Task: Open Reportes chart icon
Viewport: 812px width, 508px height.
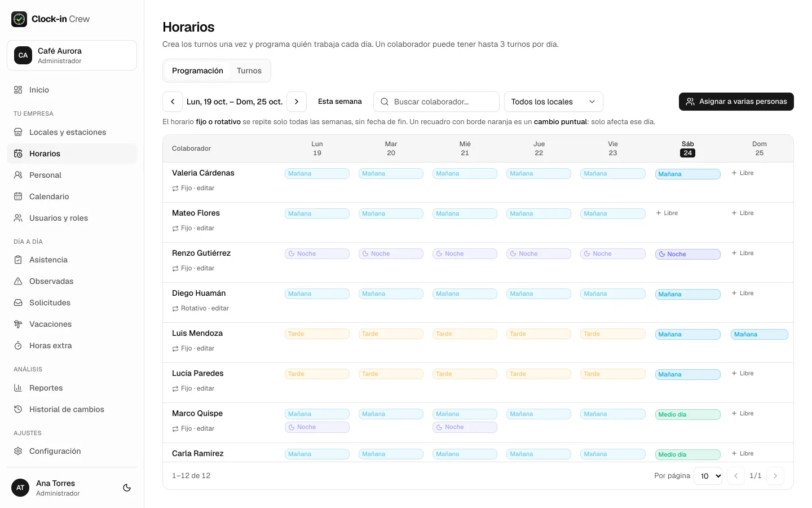Action: click(18, 388)
